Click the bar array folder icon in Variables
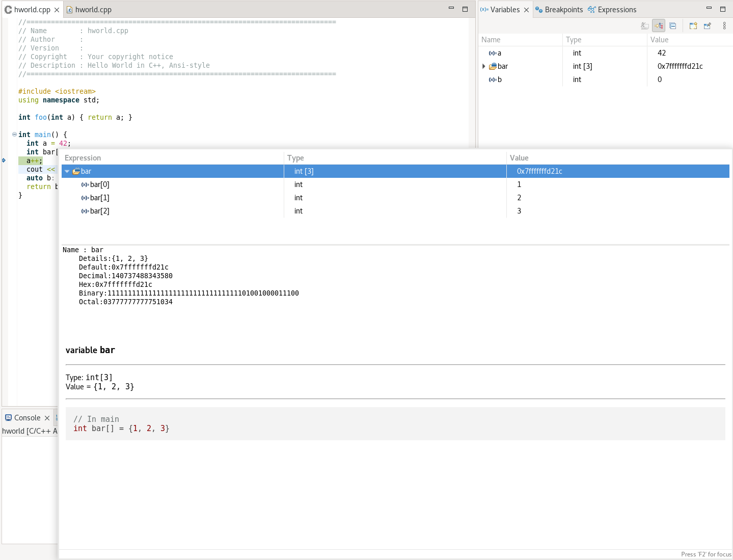733x560 pixels. (493, 66)
